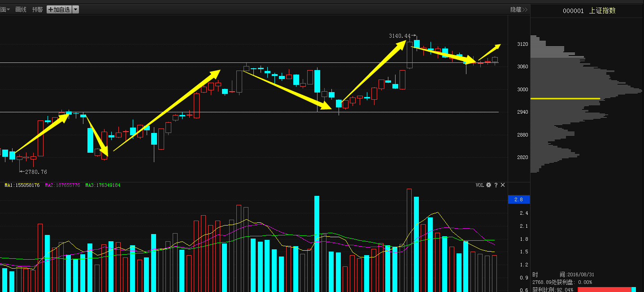Close the VOL volume indicator panel

coord(503,185)
